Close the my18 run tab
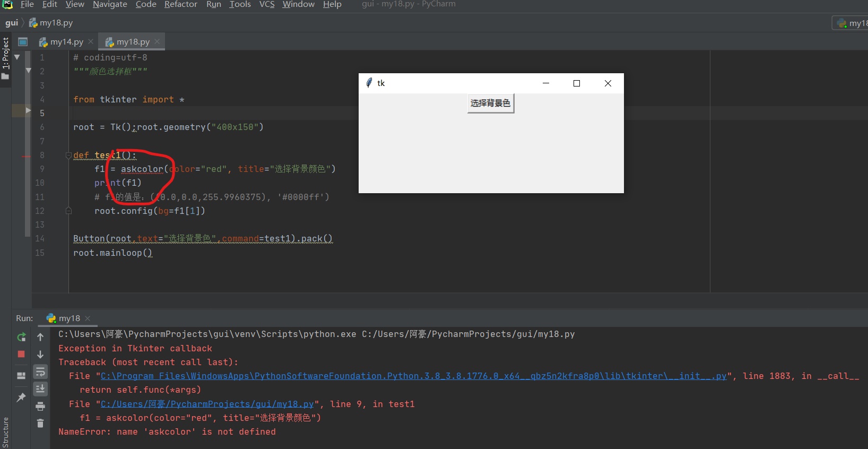This screenshot has height=449, width=868. tap(88, 318)
